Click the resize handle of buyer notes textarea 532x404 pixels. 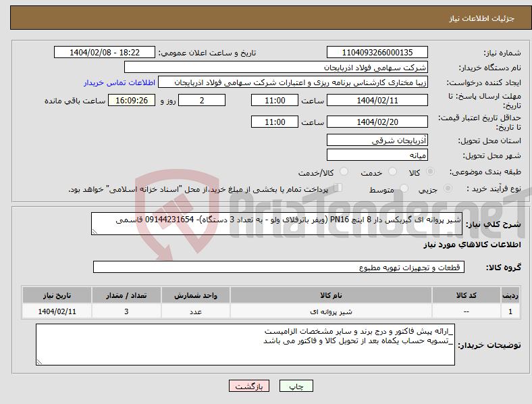coord(39,362)
